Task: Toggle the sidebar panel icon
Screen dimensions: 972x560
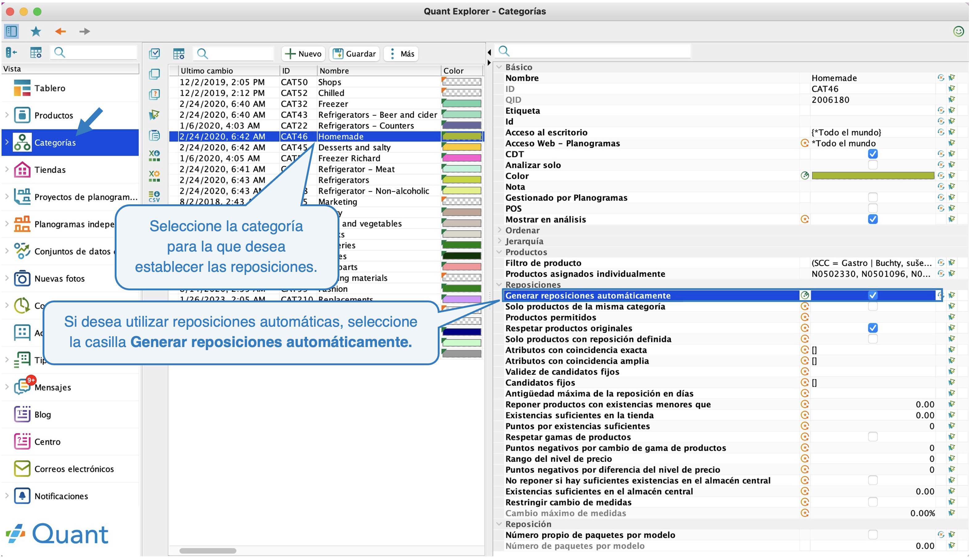Action: 11,31
